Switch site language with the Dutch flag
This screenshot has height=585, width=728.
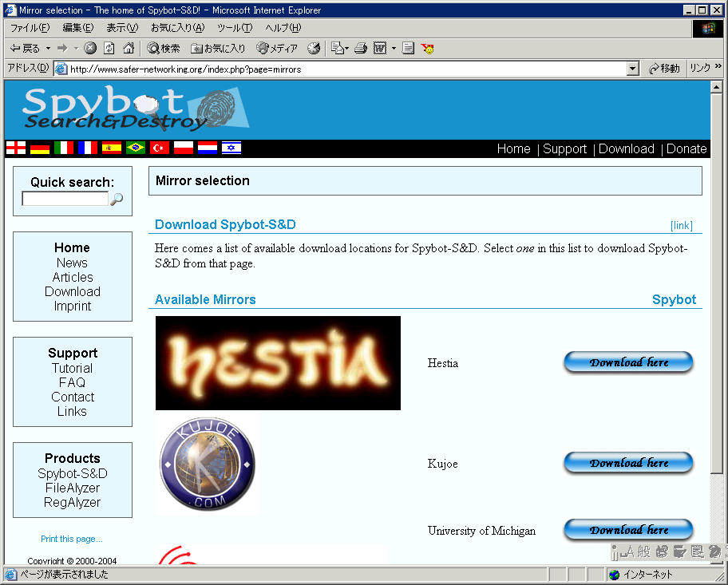tap(207, 148)
